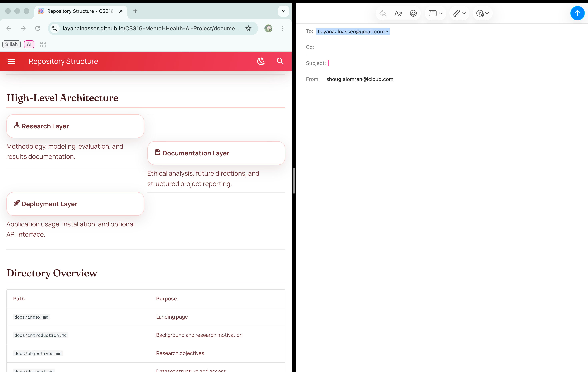Open the header fields dropdown in Mail

click(x=435, y=13)
